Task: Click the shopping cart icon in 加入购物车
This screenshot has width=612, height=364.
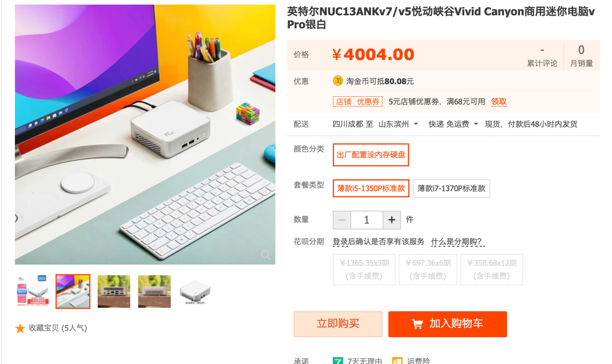Action: (417, 324)
